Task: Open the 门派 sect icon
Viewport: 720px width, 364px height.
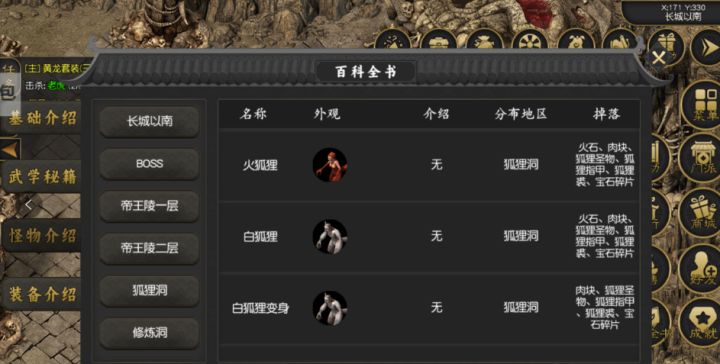Action: tap(701, 158)
